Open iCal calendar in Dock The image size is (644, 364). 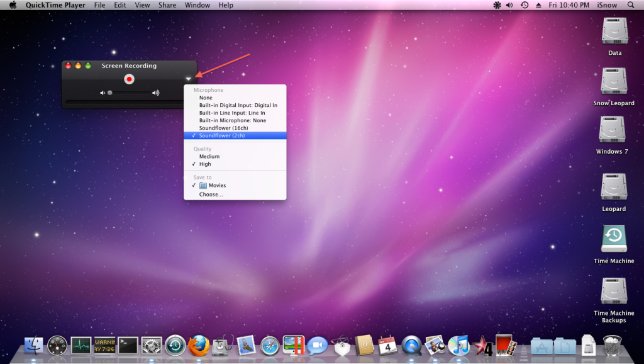pyautogui.click(x=387, y=346)
